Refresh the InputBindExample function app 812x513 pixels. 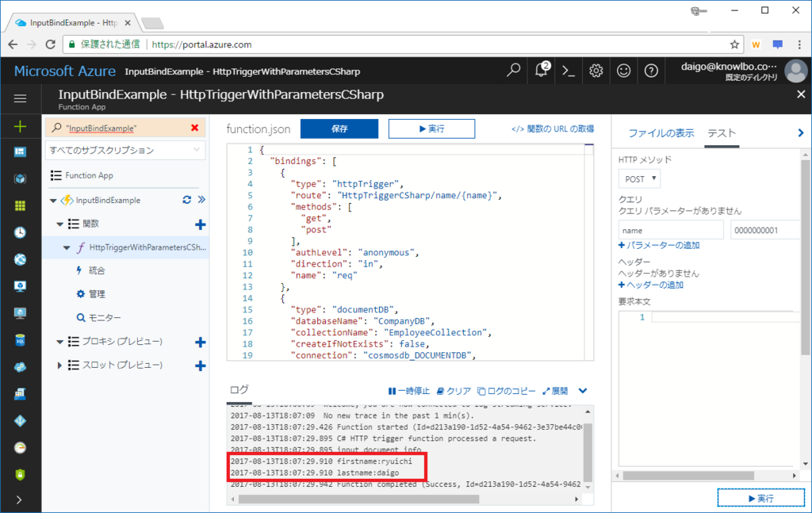click(187, 200)
